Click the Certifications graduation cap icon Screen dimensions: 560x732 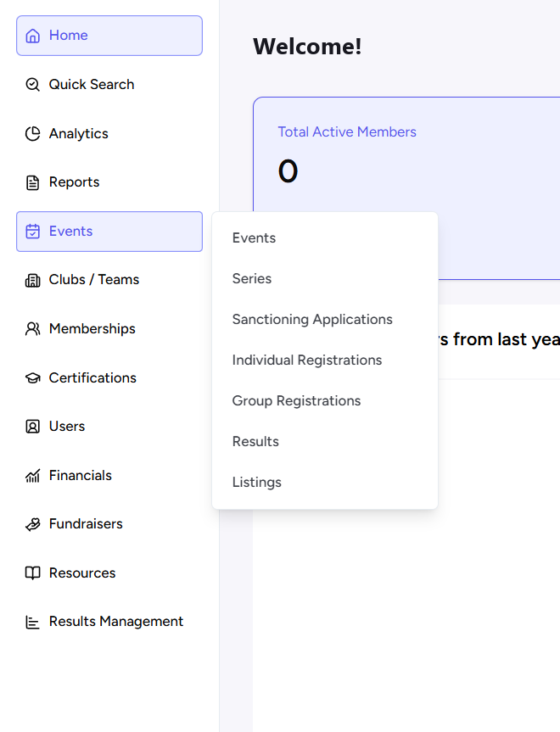pos(33,378)
